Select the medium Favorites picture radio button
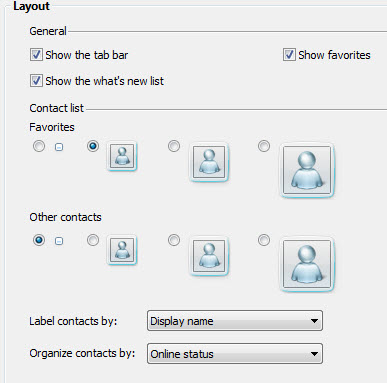This screenshot has height=383, width=387. click(x=174, y=146)
